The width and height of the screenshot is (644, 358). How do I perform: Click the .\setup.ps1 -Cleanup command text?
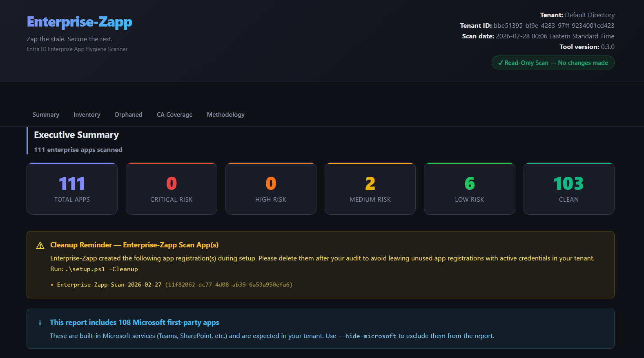coord(101,269)
